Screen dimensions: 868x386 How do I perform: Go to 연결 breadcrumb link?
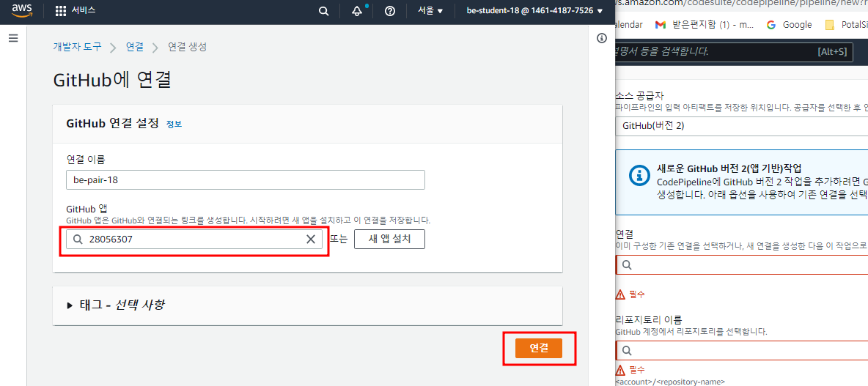(134, 47)
